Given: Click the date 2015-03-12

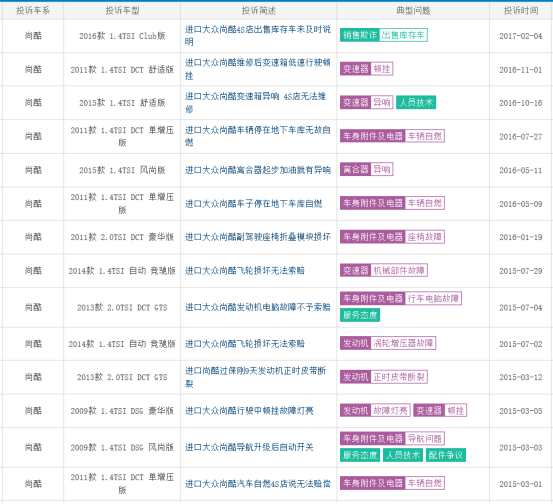Looking at the screenshot, I should (x=521, y=377).
